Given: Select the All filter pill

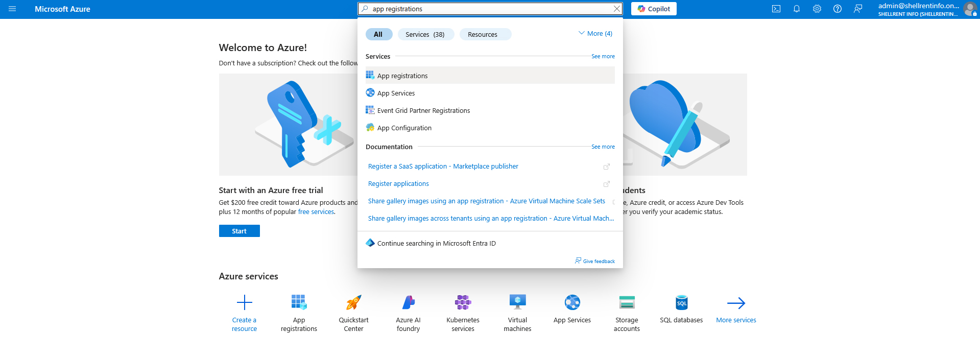Looking at the screenshot, I should coord(378,34).
